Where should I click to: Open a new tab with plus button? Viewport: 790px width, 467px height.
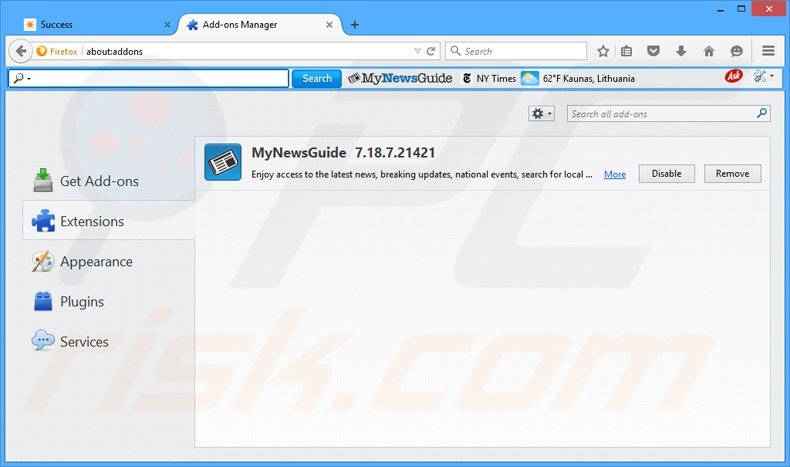coord(355,25)
